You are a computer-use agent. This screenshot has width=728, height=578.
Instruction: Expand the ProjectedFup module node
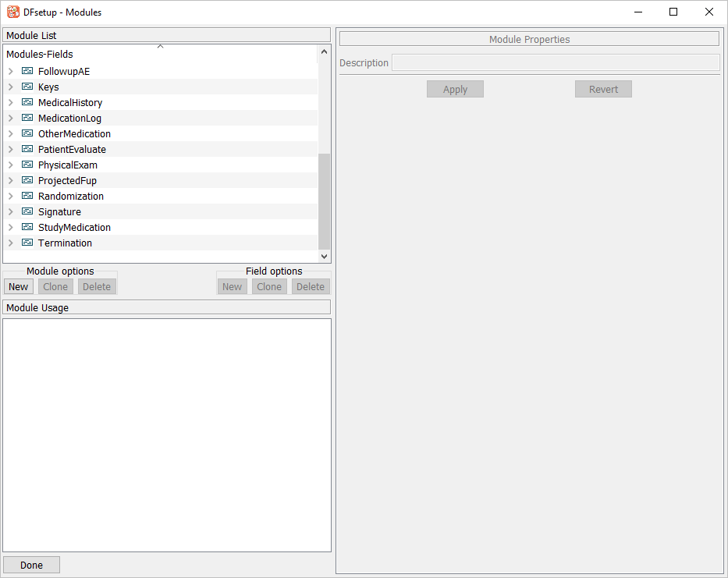(10, 180)
